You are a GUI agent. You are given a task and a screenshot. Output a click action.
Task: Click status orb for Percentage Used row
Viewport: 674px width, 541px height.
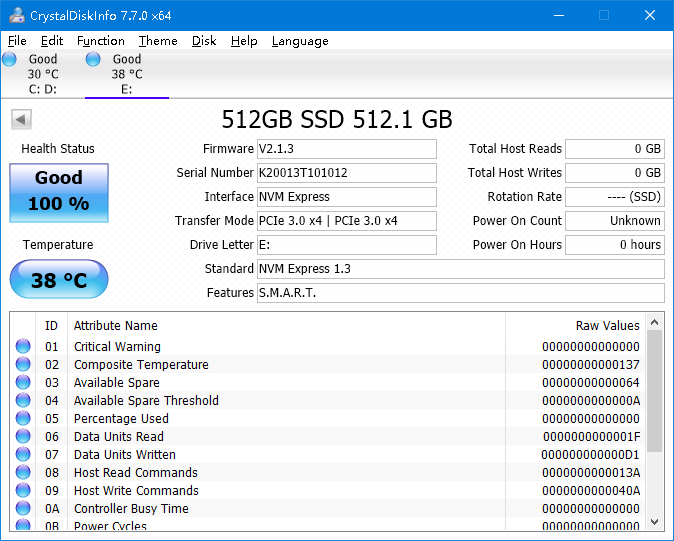[x=23, y=419]
